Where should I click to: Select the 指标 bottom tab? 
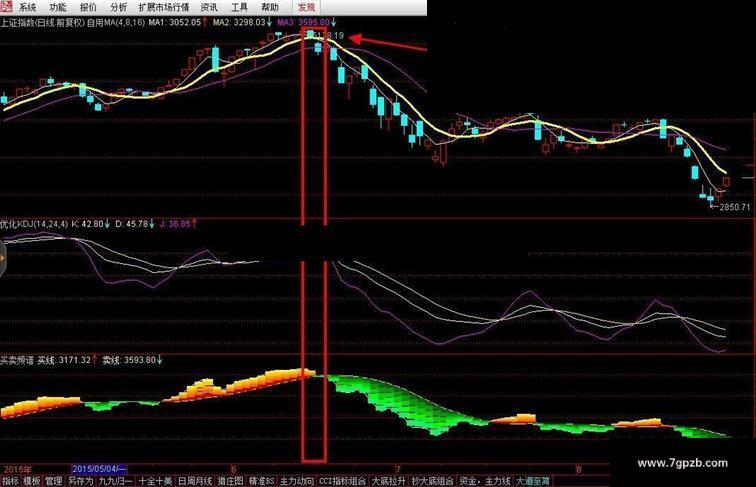tap(11, 481)
